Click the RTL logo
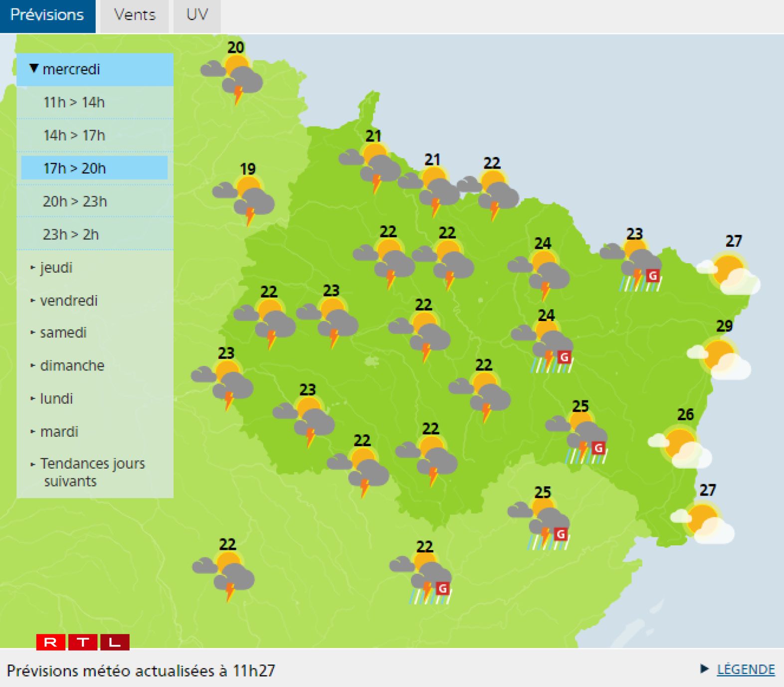Viewport: 784px width, 687px height. coord(83,642)
